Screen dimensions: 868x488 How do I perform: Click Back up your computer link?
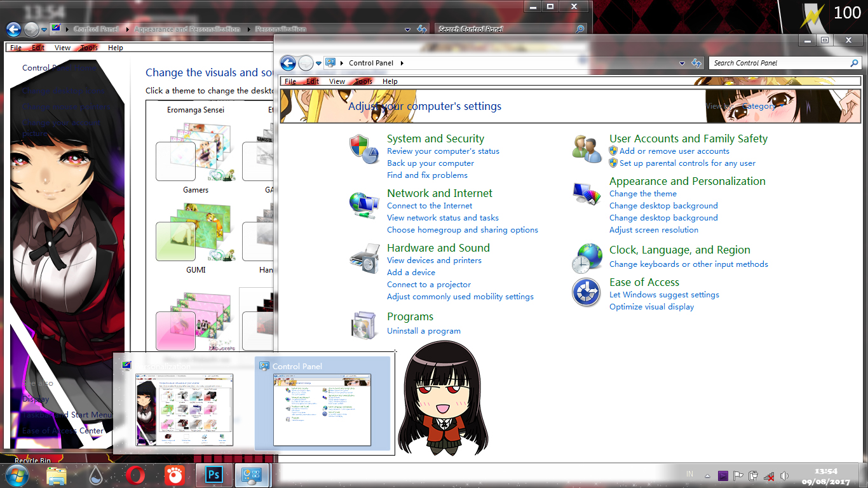[430, 163]
